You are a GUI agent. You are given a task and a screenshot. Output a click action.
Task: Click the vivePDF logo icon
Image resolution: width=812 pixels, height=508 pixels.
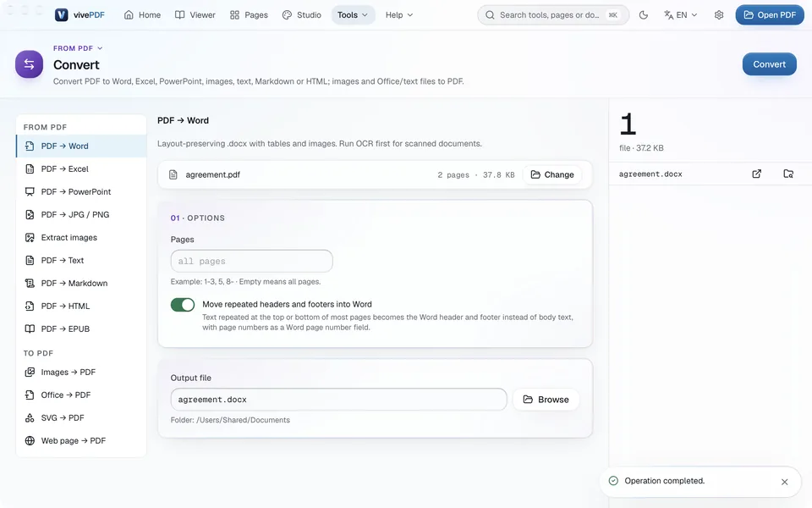click(x=61, y=15)
